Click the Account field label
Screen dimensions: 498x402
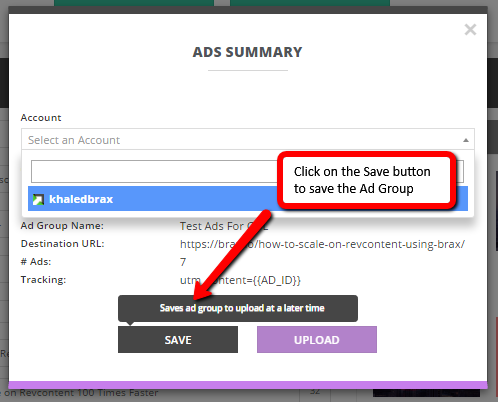tap(41, 118)
